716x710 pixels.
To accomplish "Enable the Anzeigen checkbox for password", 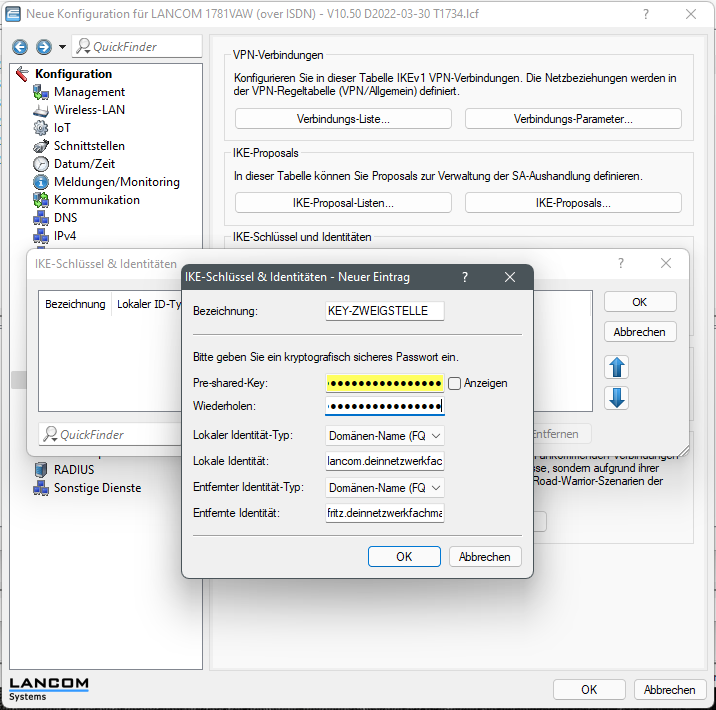I will click(454, 383).
